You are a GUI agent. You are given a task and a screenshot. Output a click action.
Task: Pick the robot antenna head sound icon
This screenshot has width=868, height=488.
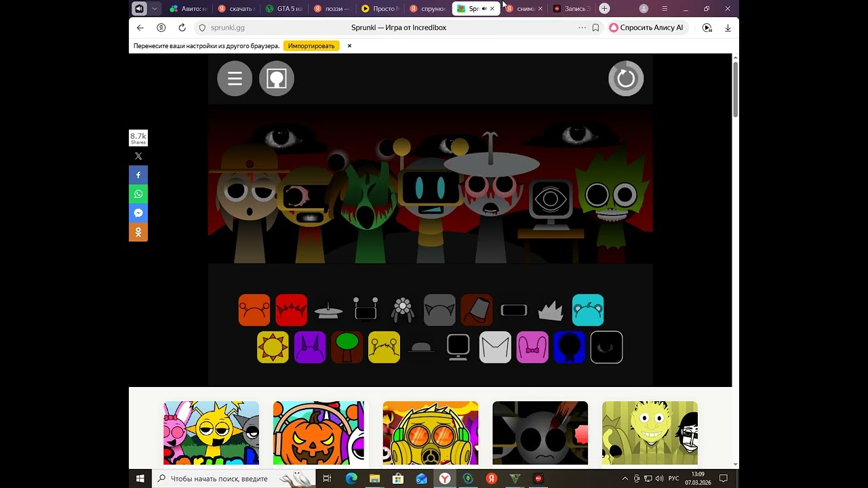coord(366,310)
